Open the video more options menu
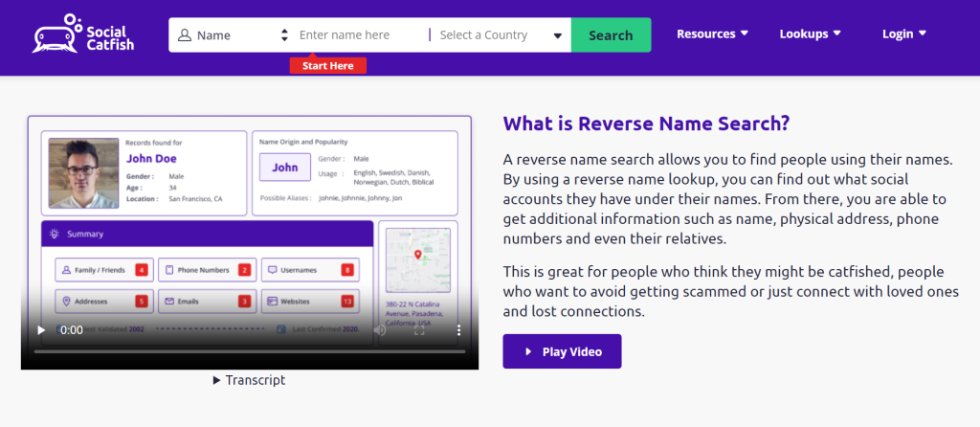The height and width of the screenshot is (427, 980). pos(458,330)
